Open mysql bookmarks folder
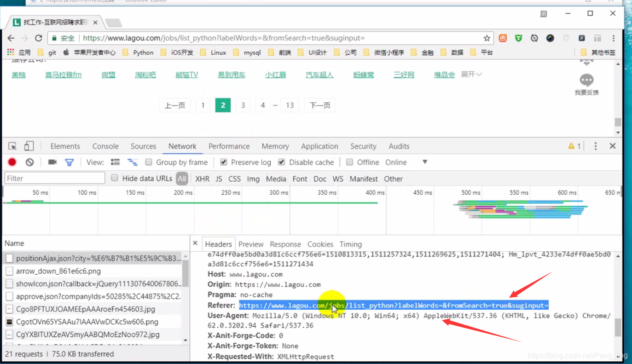This screenshot has height=364, width=632. point(247,52)
